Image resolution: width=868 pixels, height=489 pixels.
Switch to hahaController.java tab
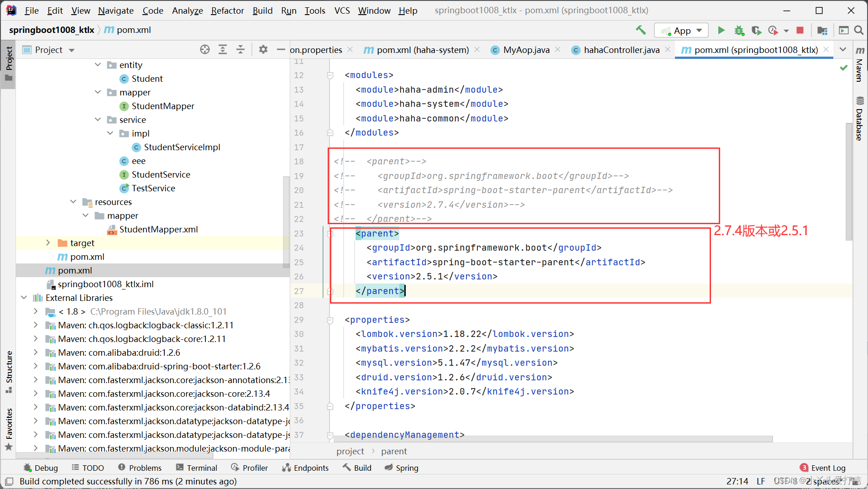(x=622, y=50)
